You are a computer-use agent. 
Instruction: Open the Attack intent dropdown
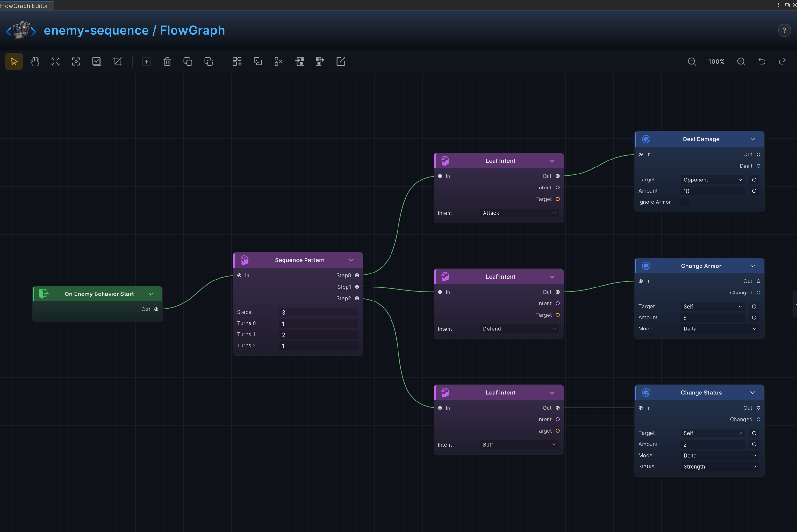[x=519, y=213]
